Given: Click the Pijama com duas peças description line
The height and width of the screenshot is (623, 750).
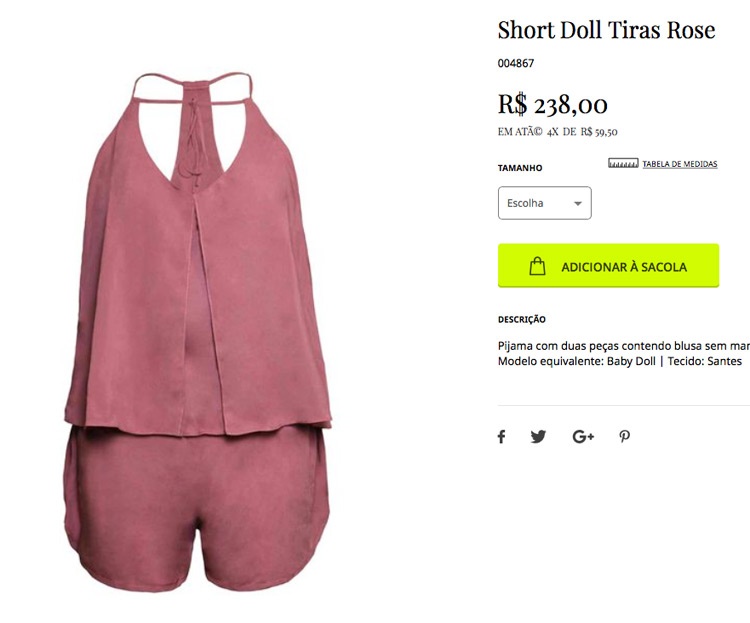Looking at the screenshot, I should 624,346.
